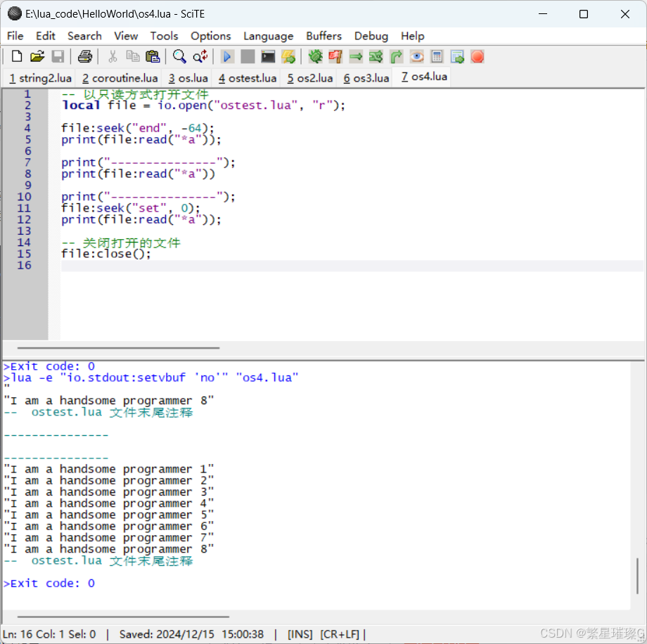Image resolution: width=647 pixels, height=644 pixels.
Task: Run the script with the blue play icon
Action: click(x=227, y=56)
